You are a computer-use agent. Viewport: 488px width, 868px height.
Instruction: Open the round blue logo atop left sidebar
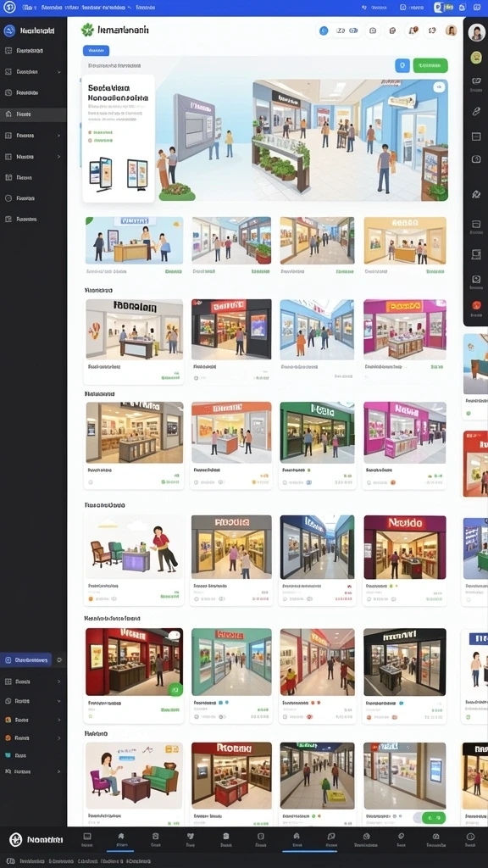(x=8, y=31)
